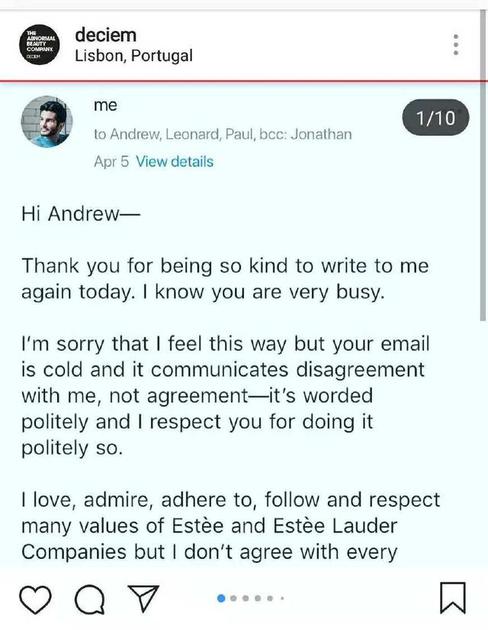The height and width of the screenshot is (630, 488).
Task: Tap the recipients line to Andrew, Leonard
Action: coord(223,134)
